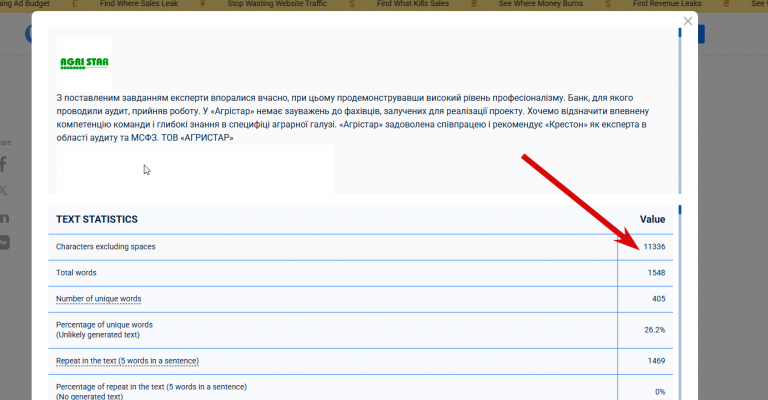This screenshot has height=400, width=768.
Task: Click the scrollbar of the statistics table
Action: [x=680, y=303]
